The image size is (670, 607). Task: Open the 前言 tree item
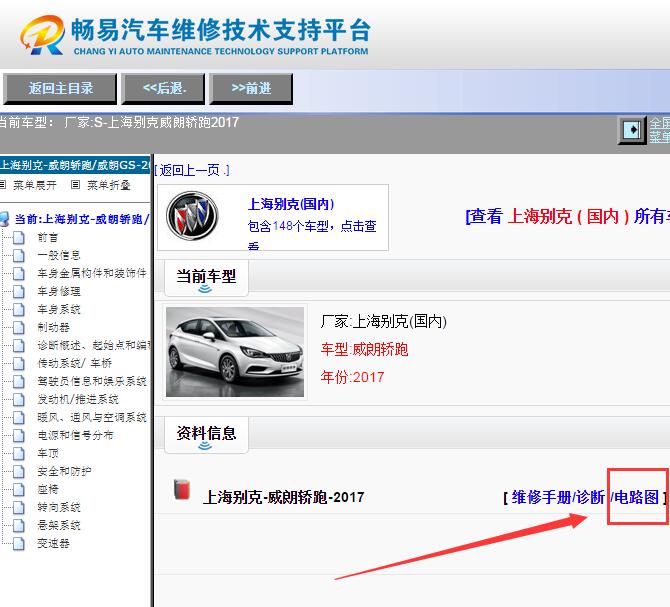[x=47, y=237]
